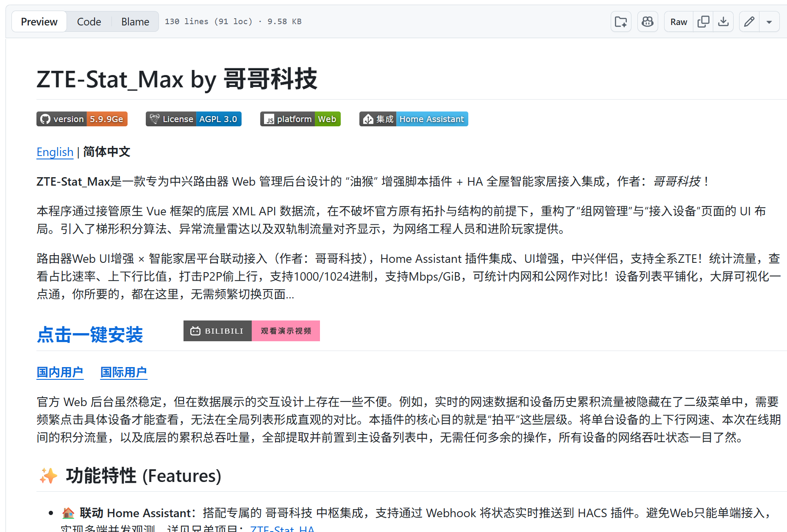The height and width of the screenshot is (532, 787).
Task: Ask Copilot about this file
Action: click(648, 22)
